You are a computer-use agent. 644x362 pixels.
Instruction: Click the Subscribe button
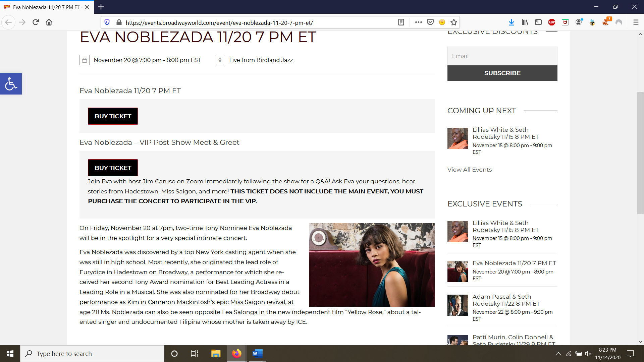(502, 73)
